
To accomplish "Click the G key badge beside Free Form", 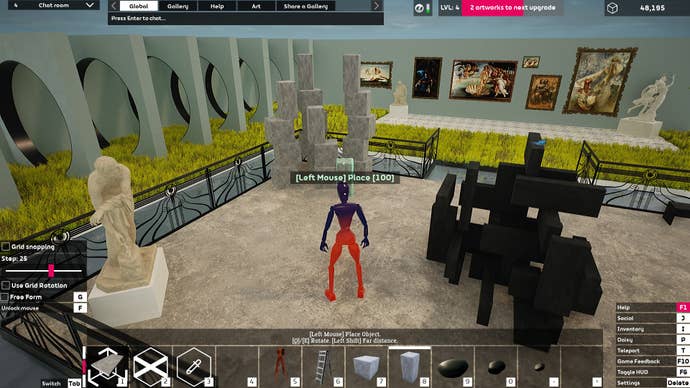I will [80, 296].
